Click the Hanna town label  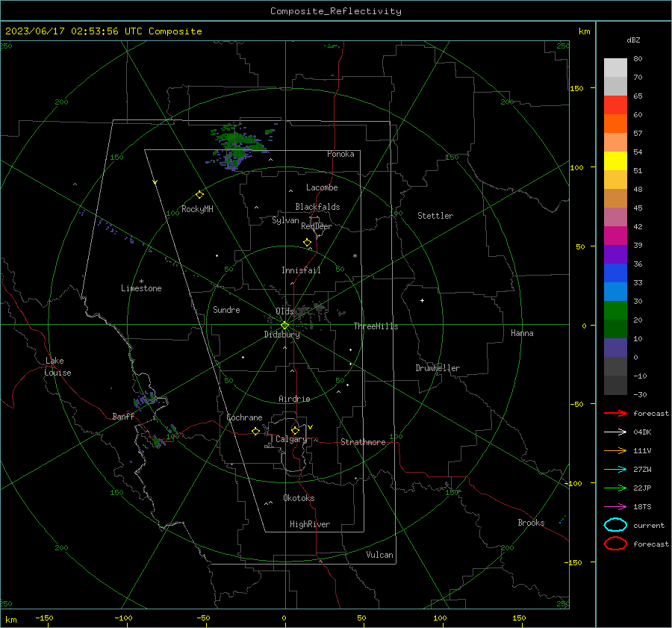point(522,333)
